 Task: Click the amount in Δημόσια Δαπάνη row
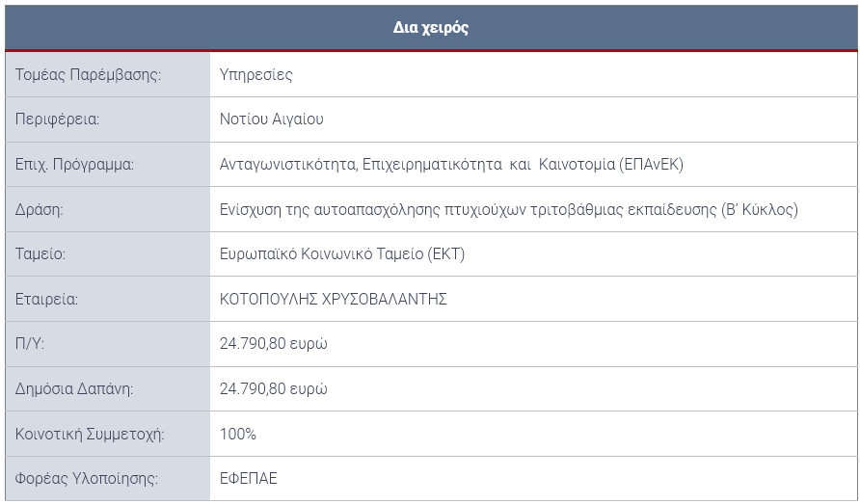pos(273,388)
